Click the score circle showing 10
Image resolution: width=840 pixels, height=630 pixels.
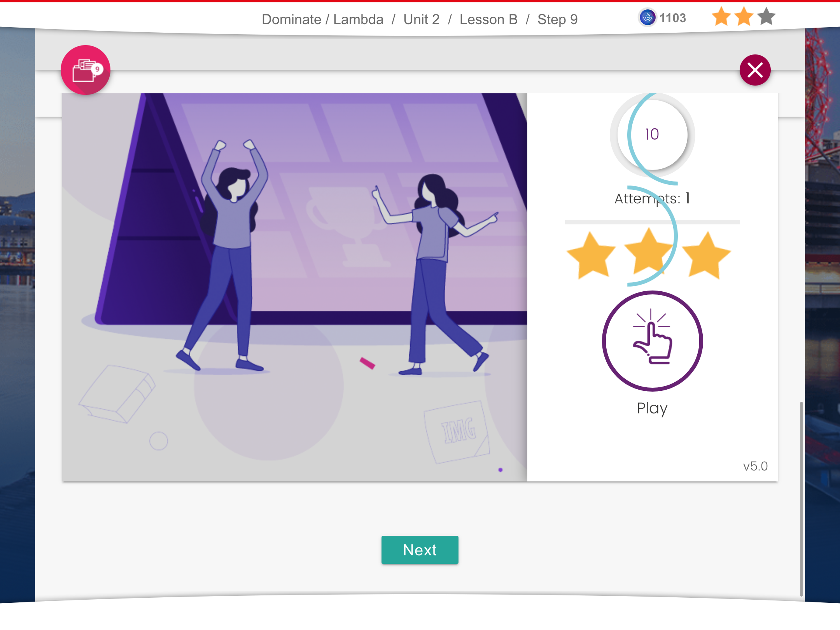[652, 135]
